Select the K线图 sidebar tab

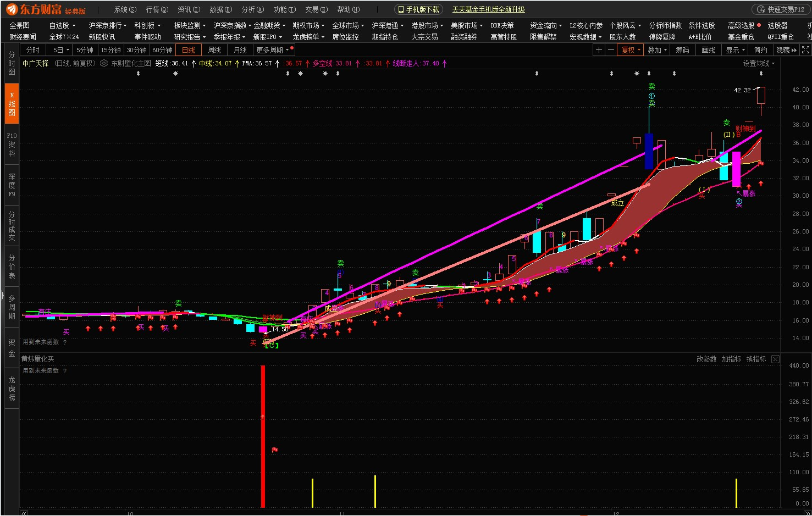pyautogui.click(x=12, y=104)
